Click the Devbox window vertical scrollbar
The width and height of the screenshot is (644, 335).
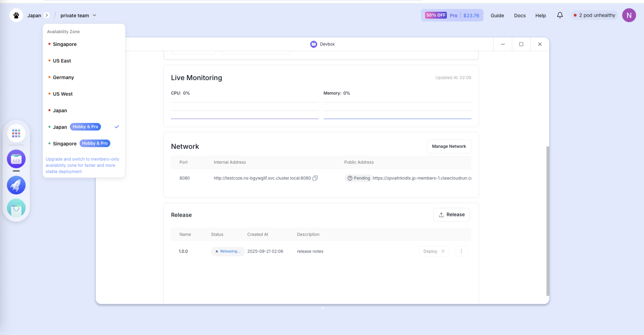click(x=548, y=221)
